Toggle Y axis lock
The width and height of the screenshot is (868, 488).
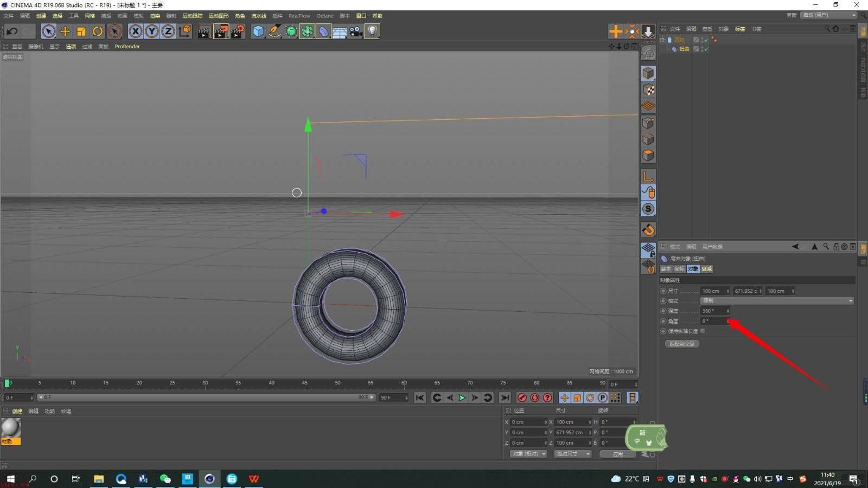point(152,31)
